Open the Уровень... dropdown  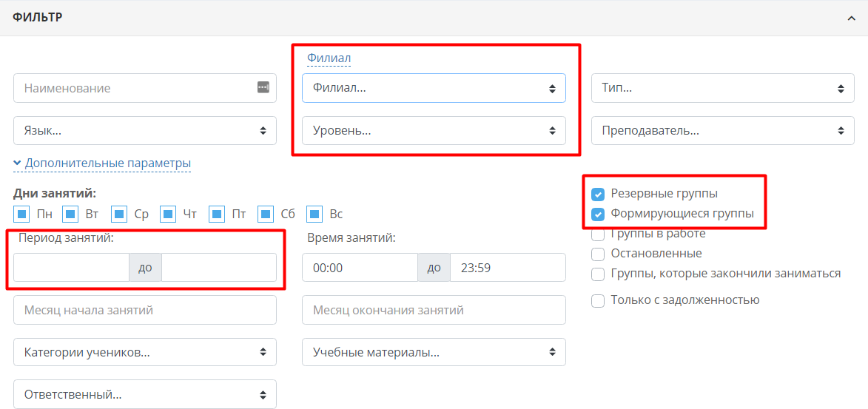[434, 131]
